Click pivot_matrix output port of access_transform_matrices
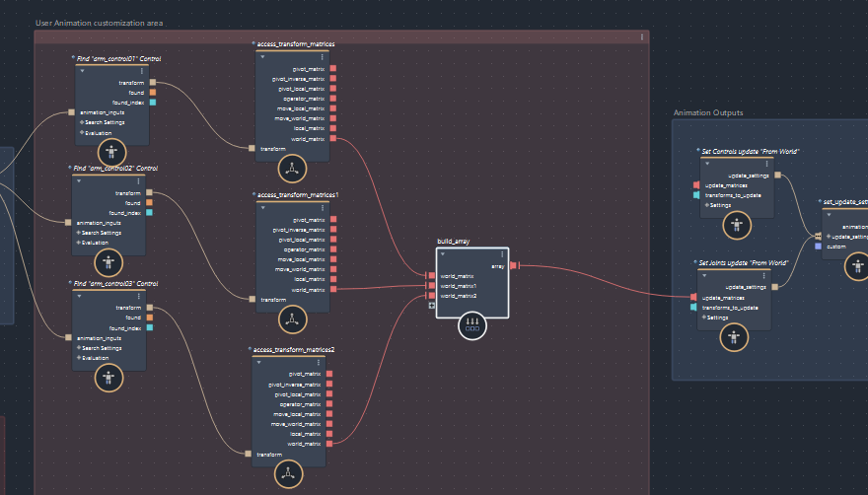Screen dimensions: 868x495 333,69
